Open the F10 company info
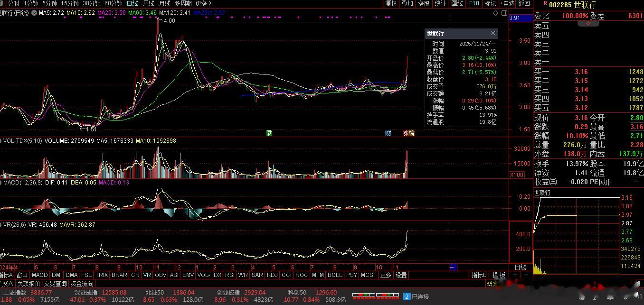This screenshot has width=644, height=305. point(474,3)
